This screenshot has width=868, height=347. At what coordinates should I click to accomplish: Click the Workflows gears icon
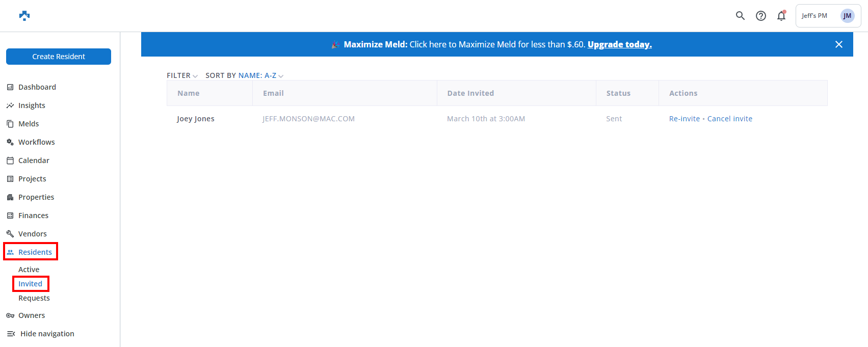click(x=10, y=142)
